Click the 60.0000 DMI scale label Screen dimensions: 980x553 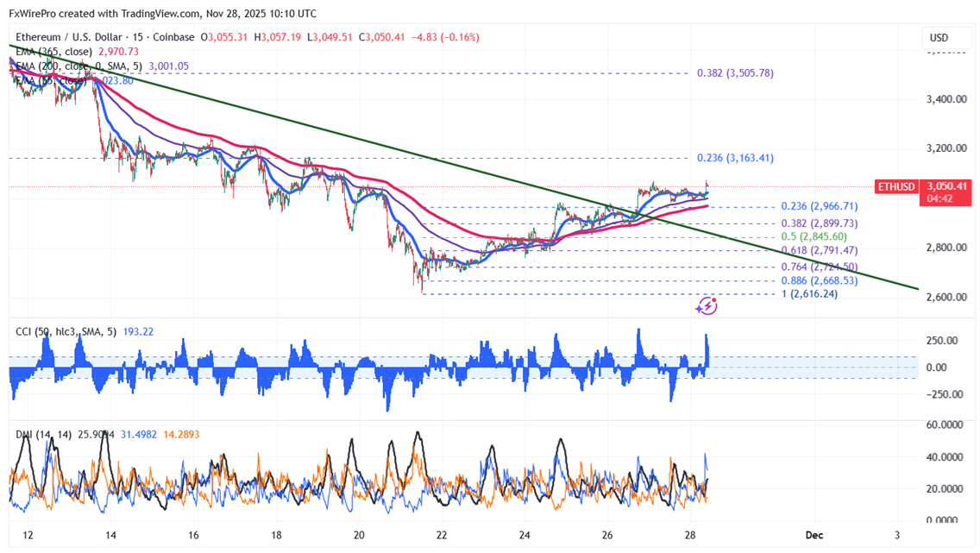pyautogui.click(x=945, y=425)
